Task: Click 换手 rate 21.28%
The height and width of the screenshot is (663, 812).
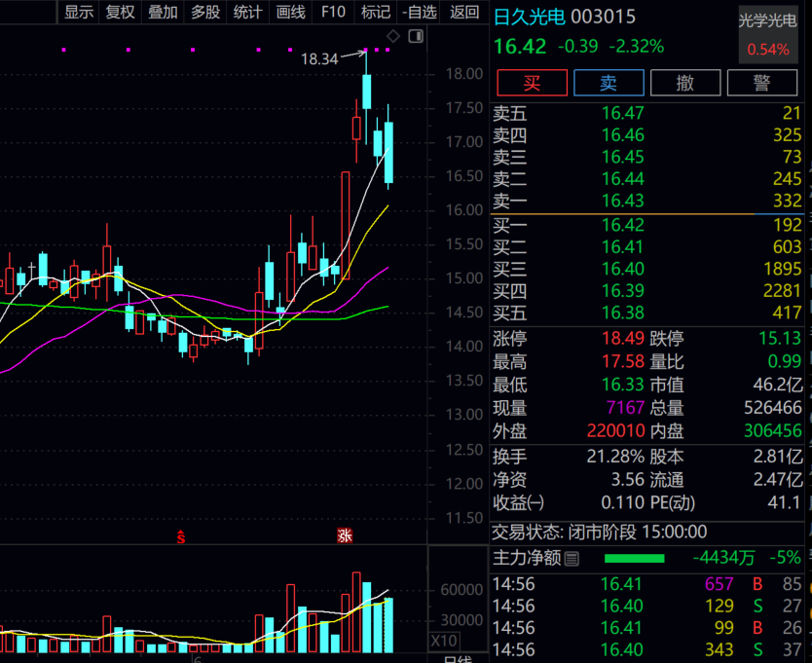Action: coord(615,457)
